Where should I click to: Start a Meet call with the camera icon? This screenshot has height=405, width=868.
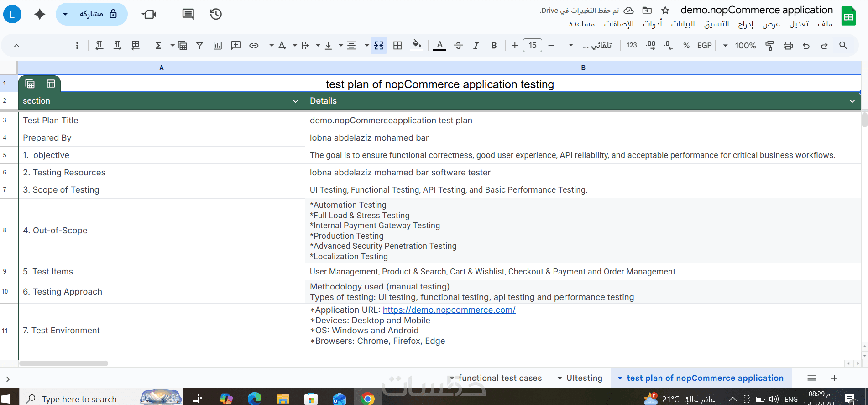coord(149,14)
